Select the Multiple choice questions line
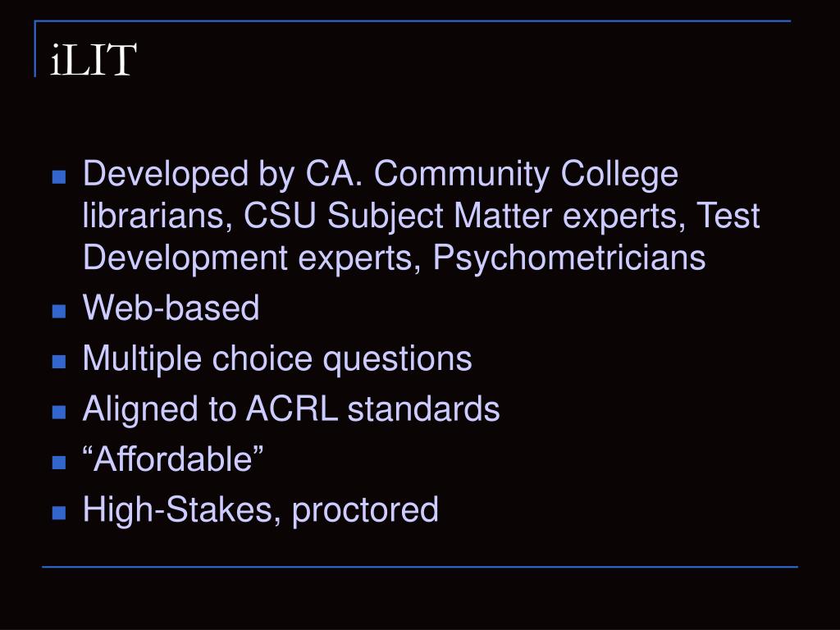Viewport: 840px width, 630px height. 277,358
